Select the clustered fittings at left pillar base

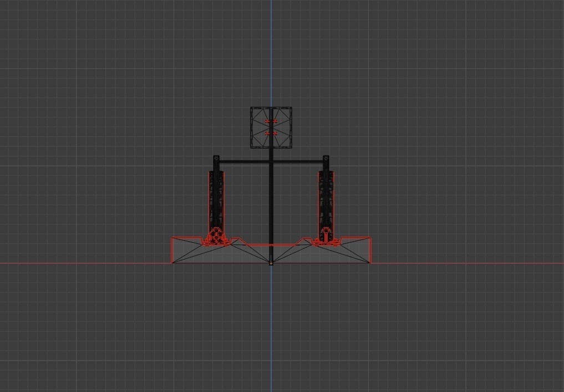click(x=216, y=236)
